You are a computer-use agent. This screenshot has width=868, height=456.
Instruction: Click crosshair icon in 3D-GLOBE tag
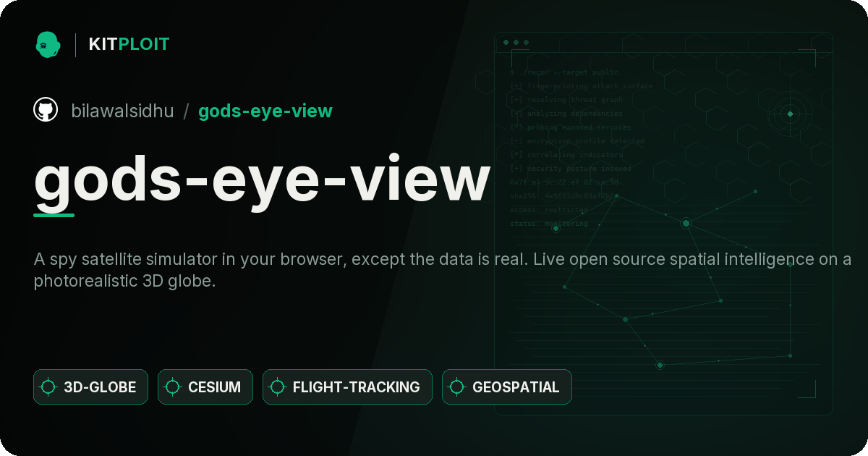(x=48, y=387)
